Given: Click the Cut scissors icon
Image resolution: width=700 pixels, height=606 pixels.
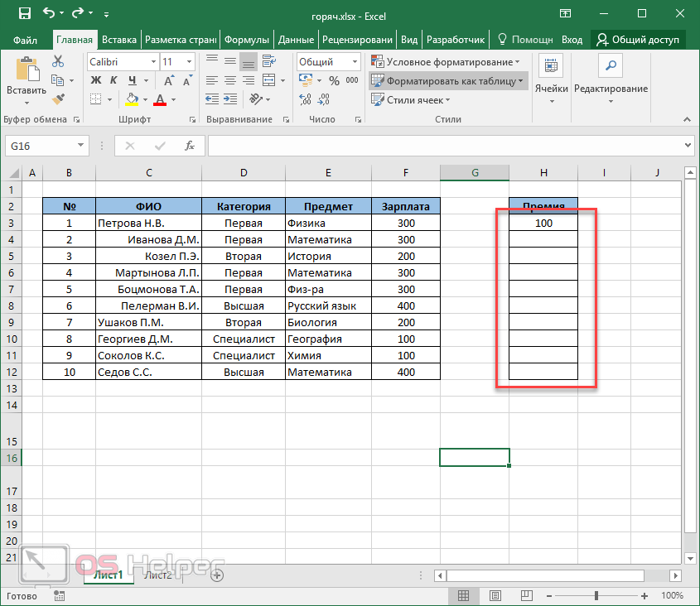Looking at the screenshot, I should click(x=57, y=61).
